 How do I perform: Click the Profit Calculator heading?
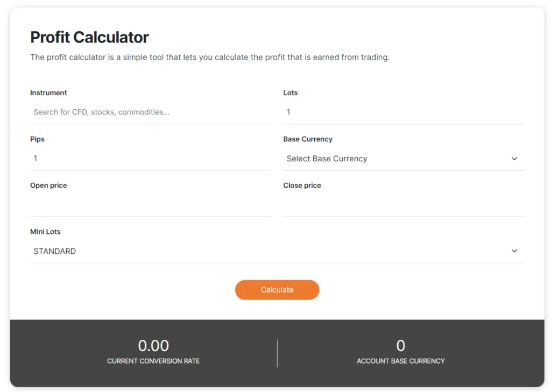point(89,37)
